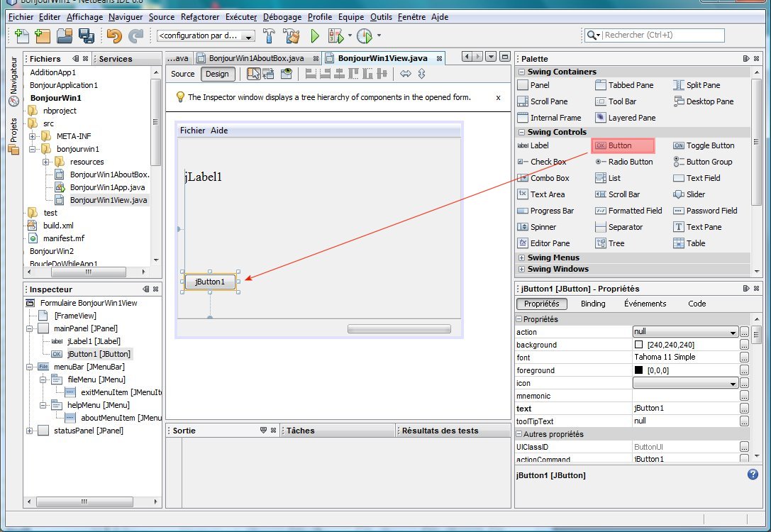Viewport: 771px width, 532px height.
Task: Switch to the Binding properties tab
Action: 593,304
